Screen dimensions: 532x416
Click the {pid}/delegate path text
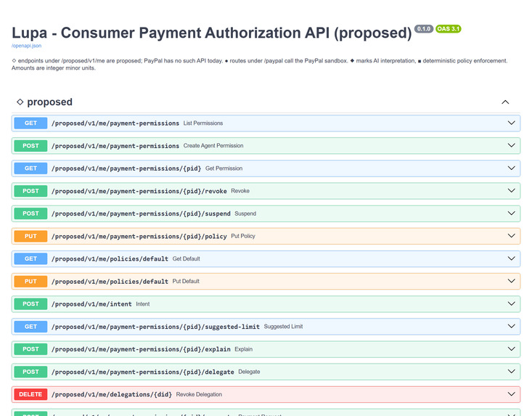[x=143, y=372]
